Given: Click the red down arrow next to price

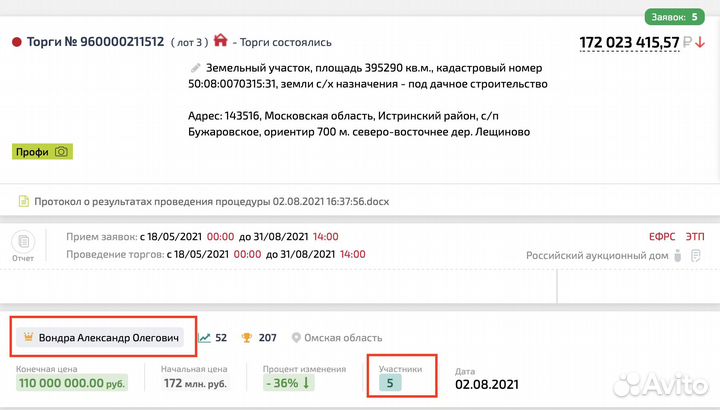Looking at the screenshot, I should pos(700,42).
